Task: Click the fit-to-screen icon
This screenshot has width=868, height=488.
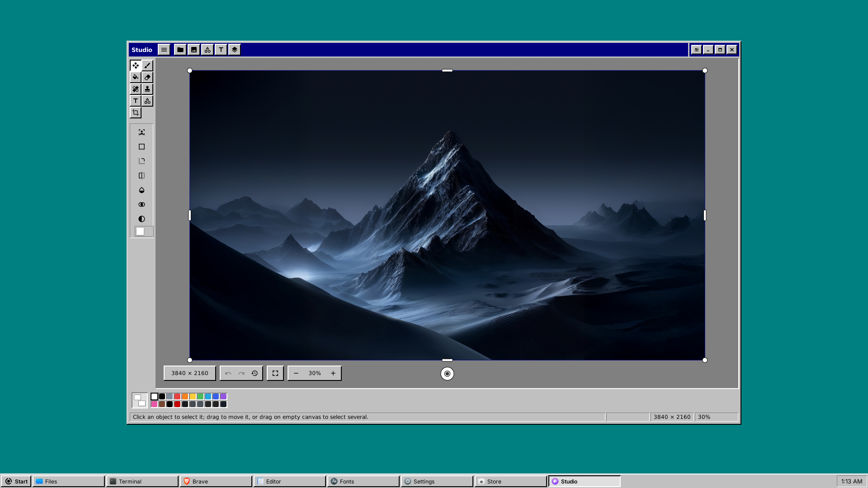Action: click(275, 373)
